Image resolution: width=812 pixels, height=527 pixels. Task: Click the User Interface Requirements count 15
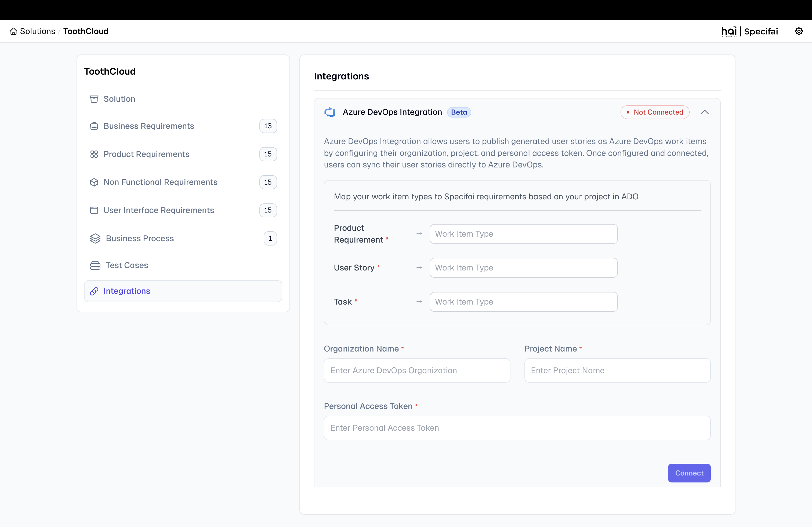tap(268, 210)
